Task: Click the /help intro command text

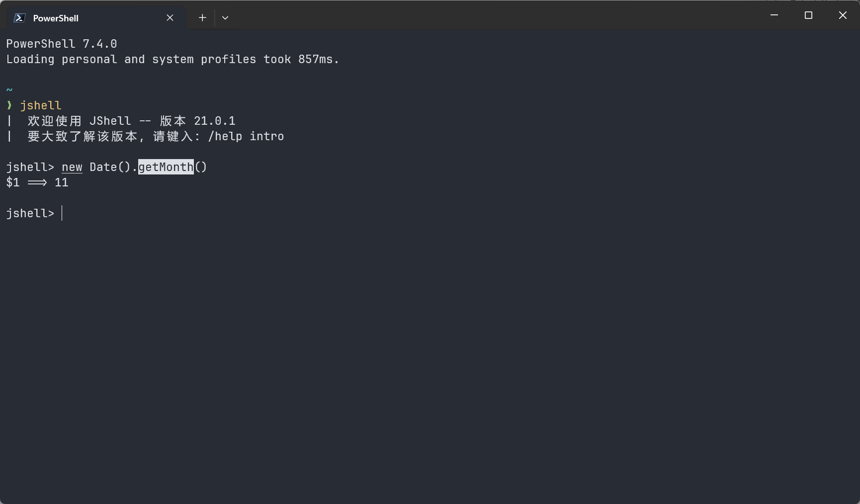Action: [x=246, y=136]
